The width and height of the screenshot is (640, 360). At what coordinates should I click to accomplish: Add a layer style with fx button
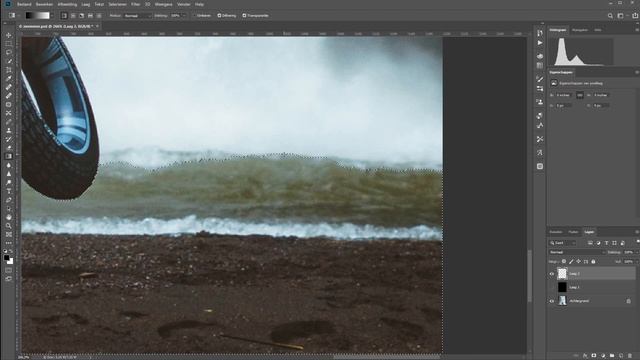click(585, 356)
